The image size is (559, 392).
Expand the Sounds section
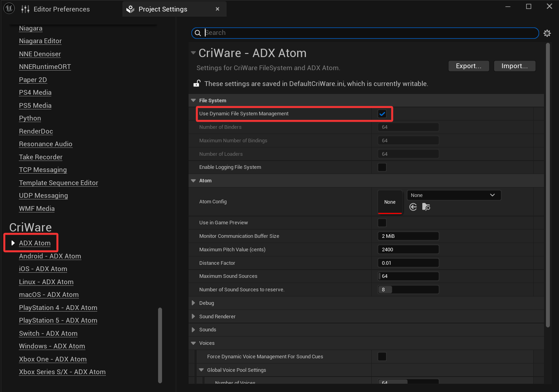(193, 330)
